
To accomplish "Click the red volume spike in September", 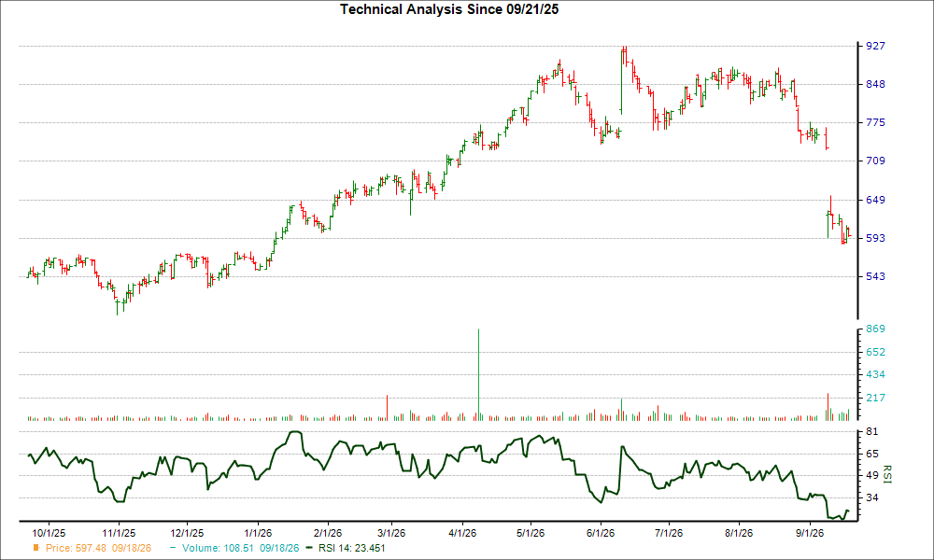I will point(828,407).
